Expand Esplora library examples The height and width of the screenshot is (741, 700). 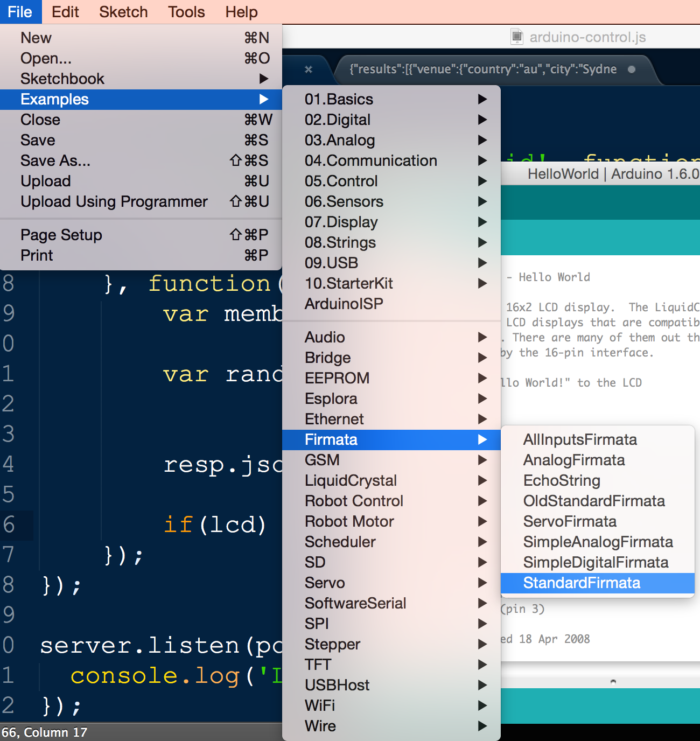tap(391, 399)
